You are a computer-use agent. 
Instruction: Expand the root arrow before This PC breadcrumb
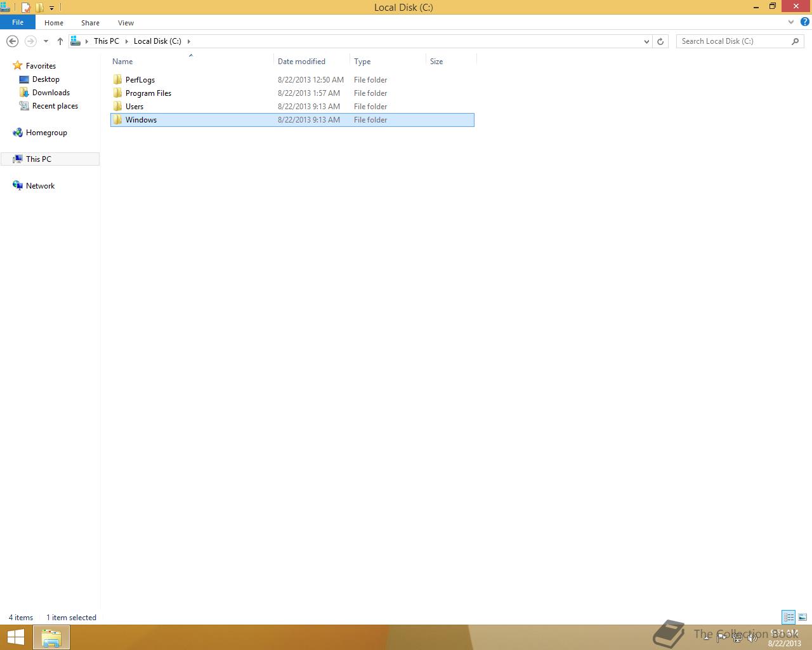pyautogui.click(x=87, y=41)
